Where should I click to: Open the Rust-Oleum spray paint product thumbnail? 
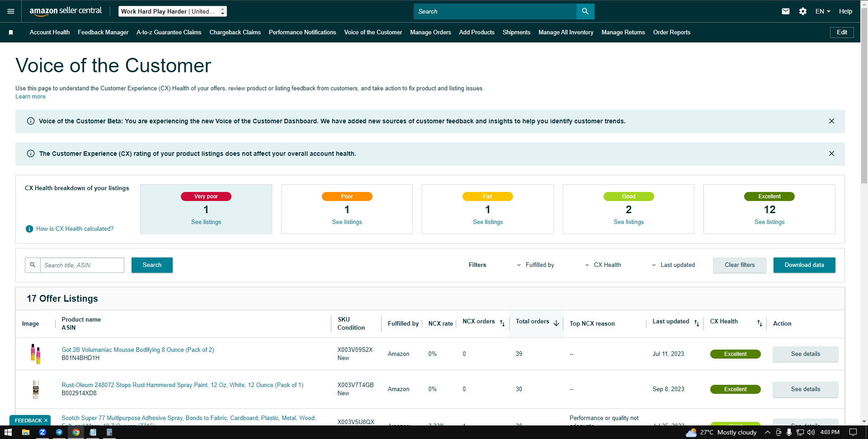point(36,389)
